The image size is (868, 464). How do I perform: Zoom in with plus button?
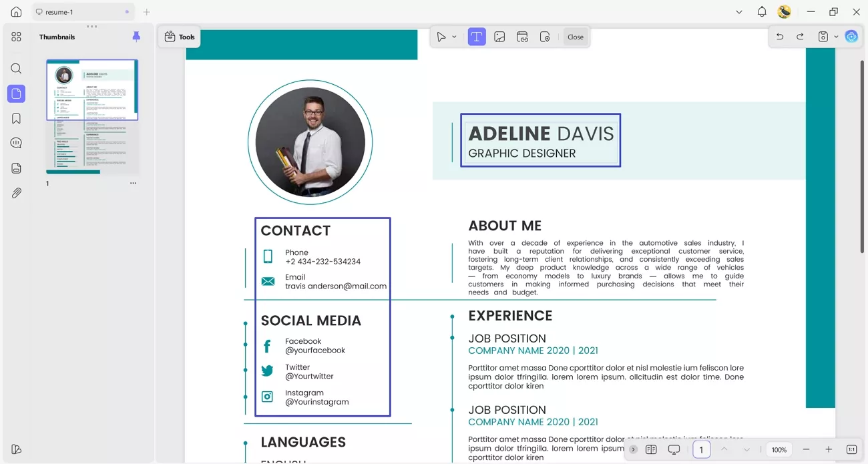[829, 450]
